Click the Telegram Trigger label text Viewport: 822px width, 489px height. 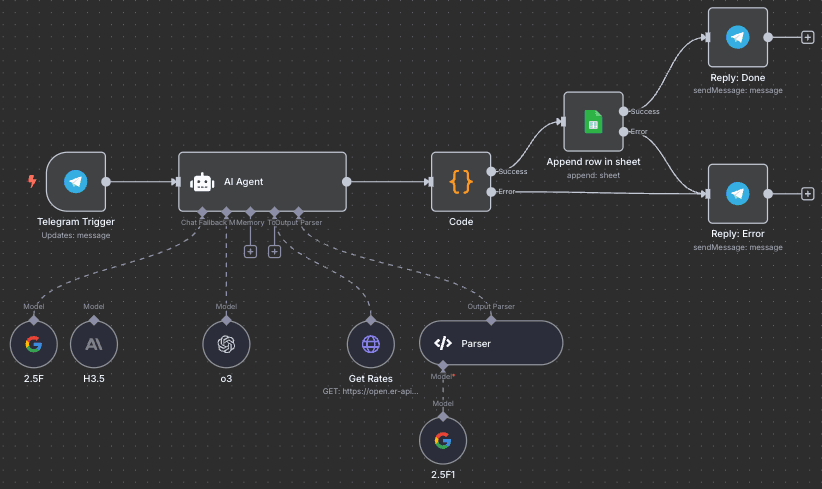tap(76, 222)
